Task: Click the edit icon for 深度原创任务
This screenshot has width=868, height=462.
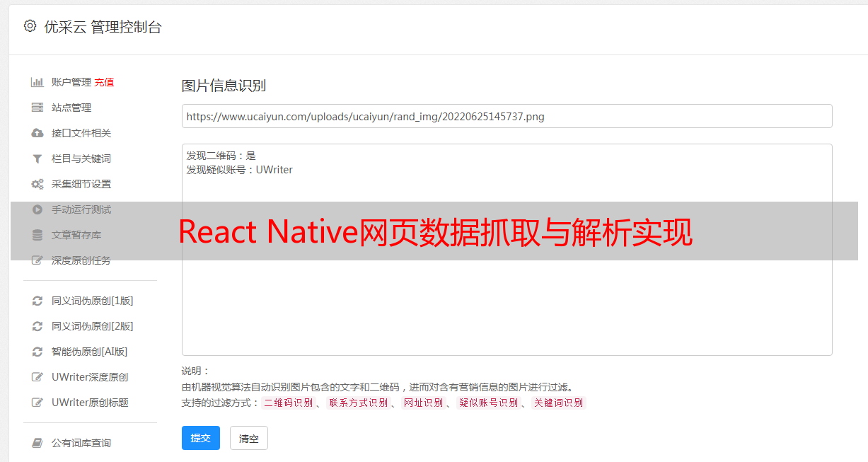Action: pos(37,260)
